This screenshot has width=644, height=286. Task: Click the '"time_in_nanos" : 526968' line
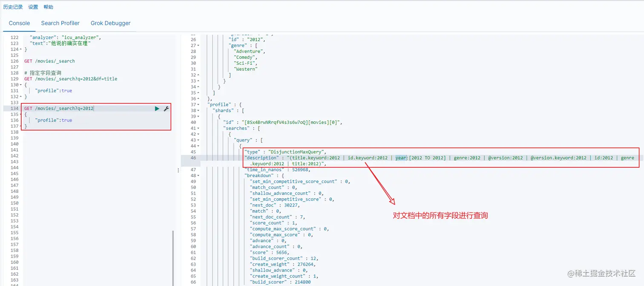tap(277, 169)
